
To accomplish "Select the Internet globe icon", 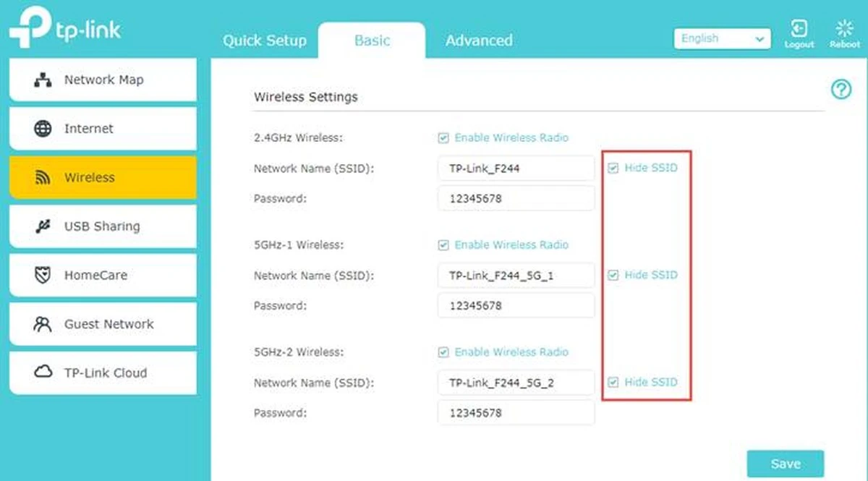I will 43,128.
